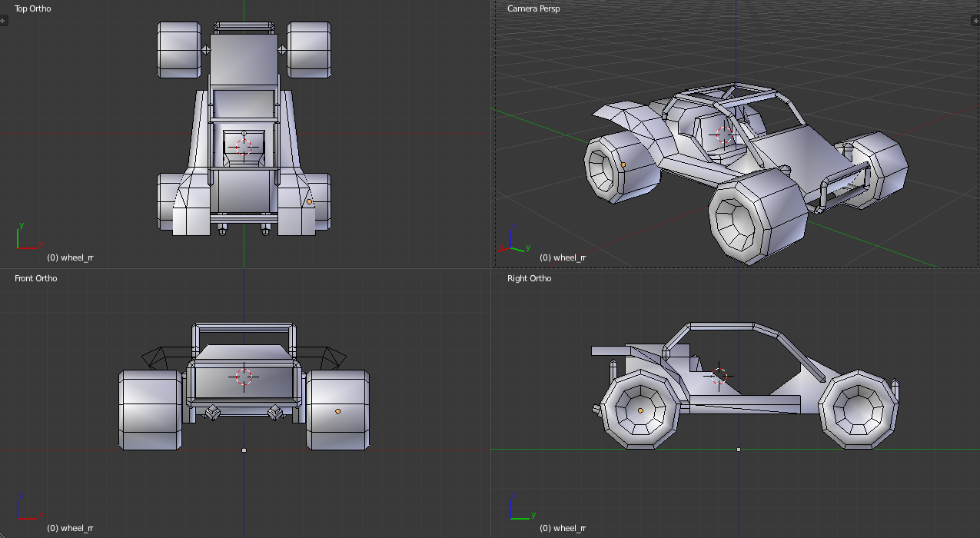Viewport: 980px width, 538px height.
Task: Click the Right Ortho view label
Action: point(529,278)
